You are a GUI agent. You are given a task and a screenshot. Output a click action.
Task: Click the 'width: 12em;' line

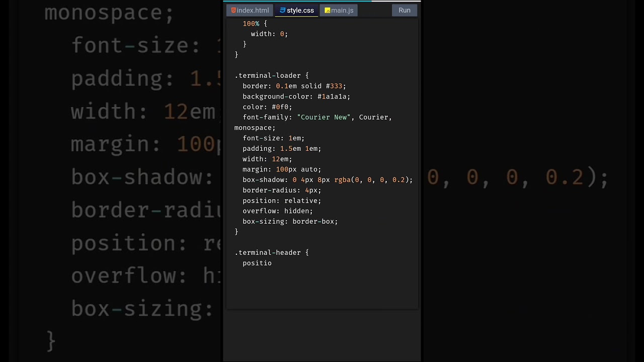[267, 159]
